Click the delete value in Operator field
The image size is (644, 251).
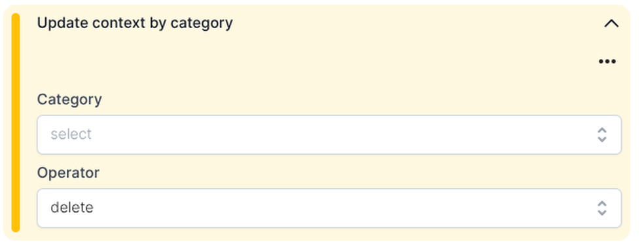[x=72, y=207]
